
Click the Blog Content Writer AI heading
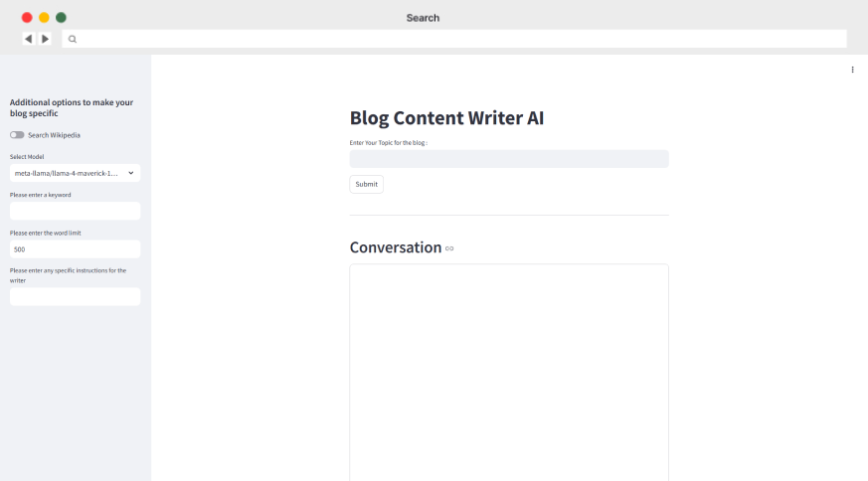coord(446,117)
